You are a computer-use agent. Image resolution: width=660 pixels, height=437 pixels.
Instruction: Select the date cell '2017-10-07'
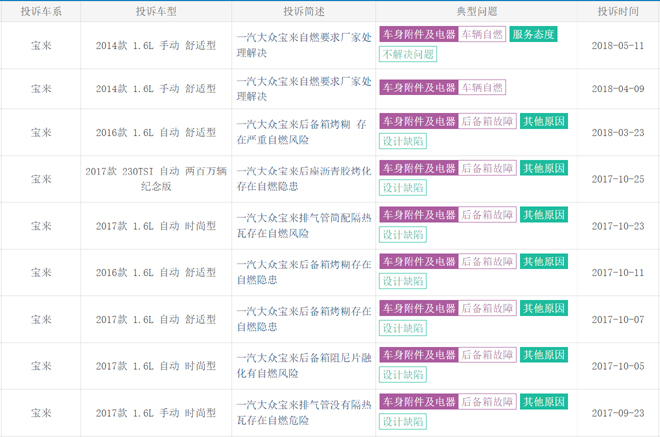[618, 320]
